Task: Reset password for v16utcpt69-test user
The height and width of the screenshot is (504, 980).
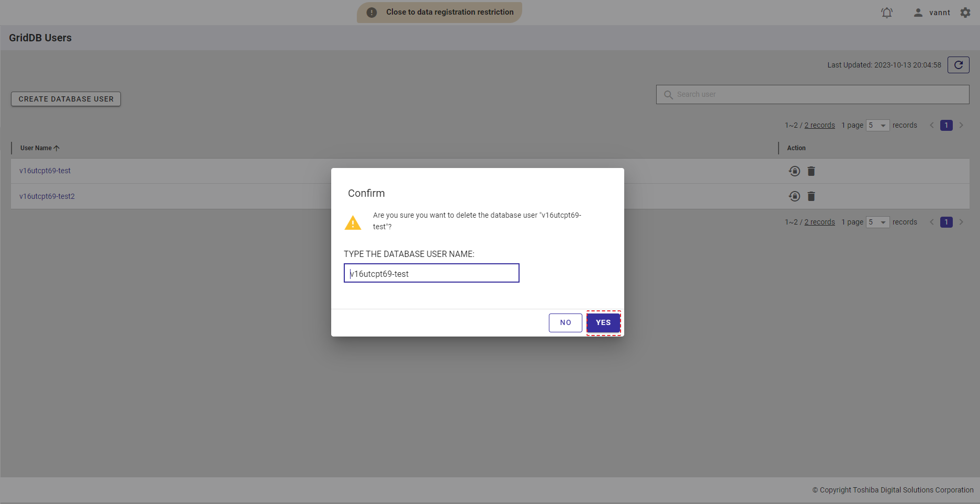Action: click(794, 171)
